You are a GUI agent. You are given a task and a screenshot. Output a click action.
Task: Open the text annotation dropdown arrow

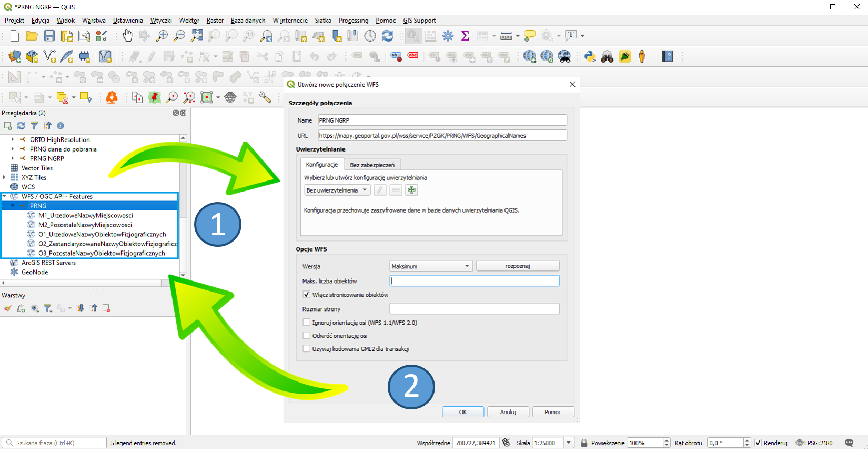(x=582, y=36)
